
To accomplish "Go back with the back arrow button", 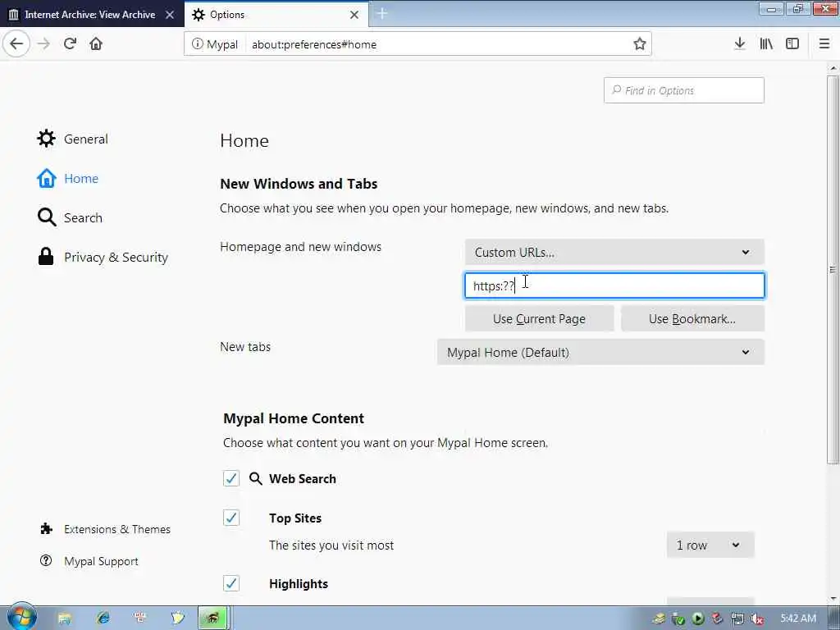I will click(16, 44).
